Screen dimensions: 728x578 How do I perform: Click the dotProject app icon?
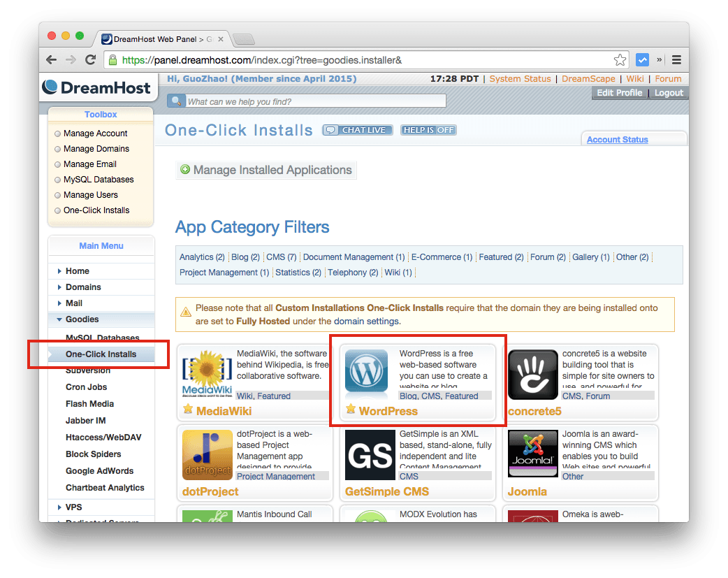pos(208,455)
